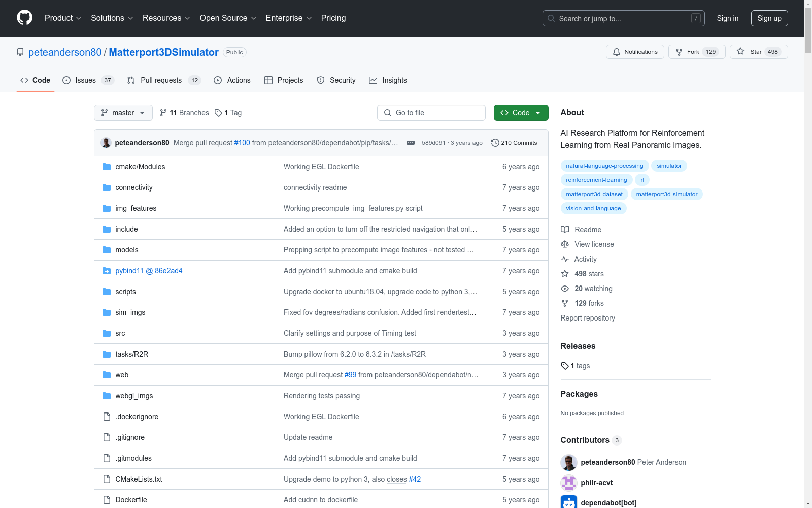Open the green Code dropdown button
Screen dimensions: 812x508
[521, 113]
